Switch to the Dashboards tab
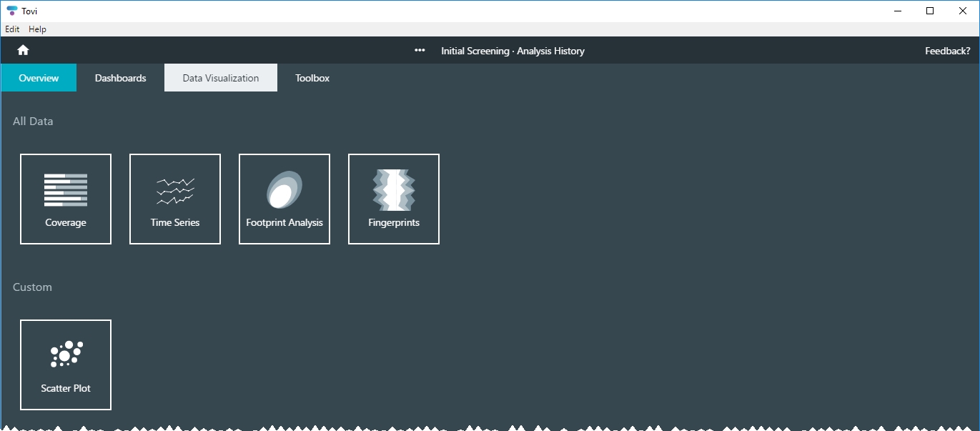The height and width of the screenshot is (431, 980). [120, 78]
